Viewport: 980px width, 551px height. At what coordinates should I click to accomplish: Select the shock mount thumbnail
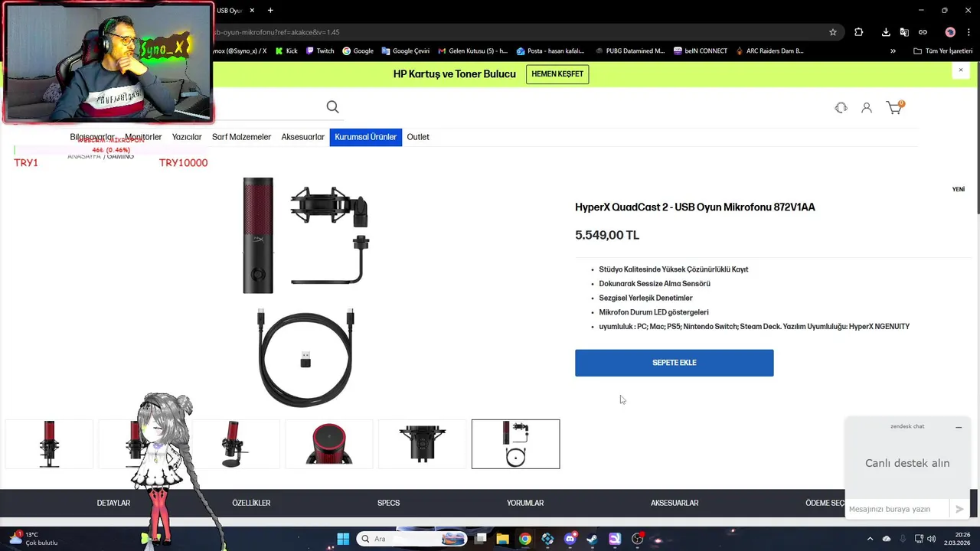pos(422,444)
